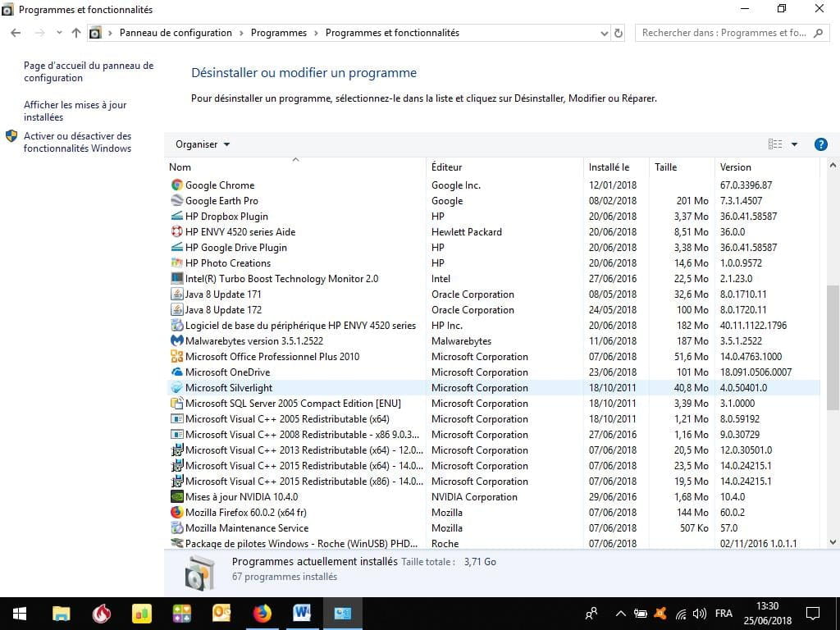840x630 pixels.
Task: Click the Mozilla Firefox 60.0.2 icon
Action: [177, 512]
